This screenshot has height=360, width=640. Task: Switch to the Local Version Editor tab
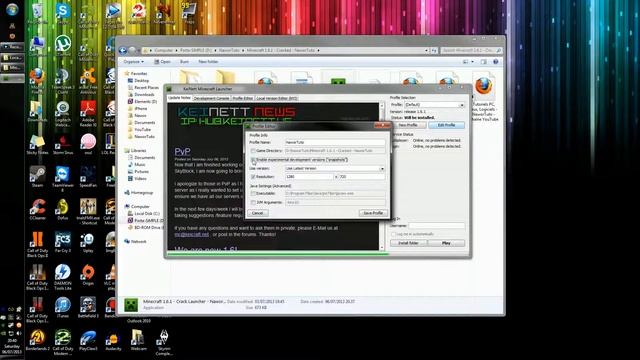coord(277,98)
